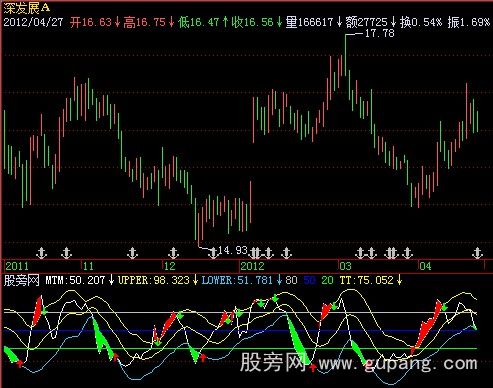Click the open price 开16.63
Viewport: 493px width, 388px height.
[91, 22]
